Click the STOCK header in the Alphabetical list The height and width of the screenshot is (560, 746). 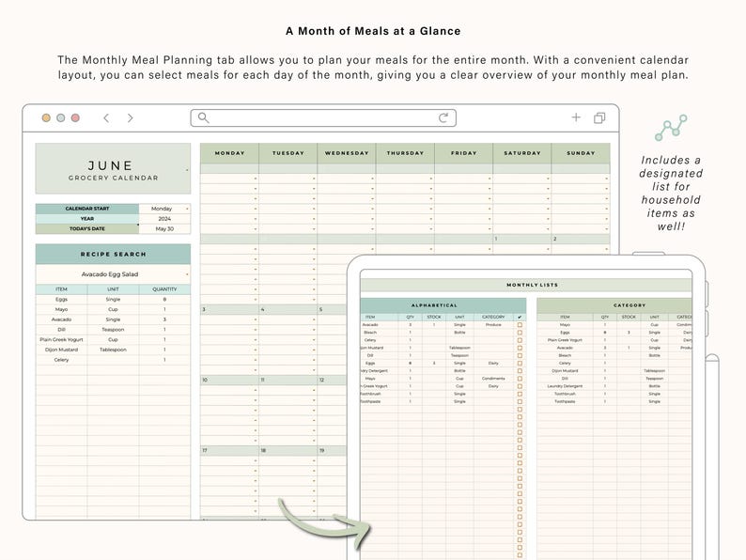tap(434, 317)
